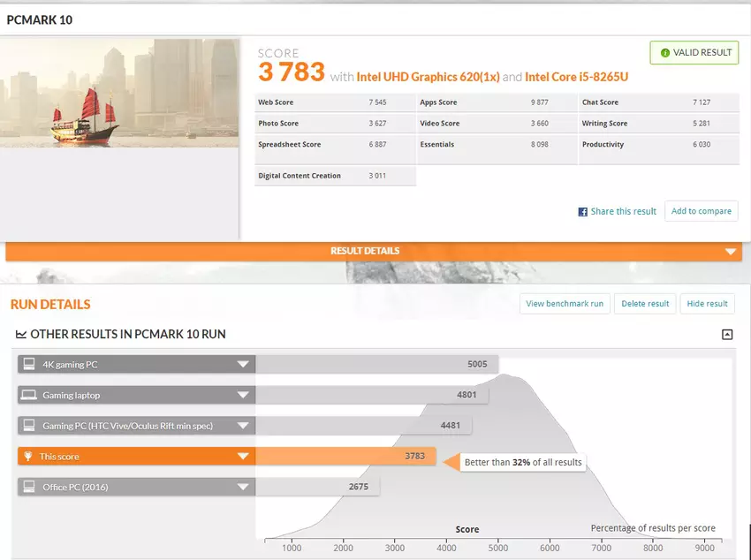Click the View benchmark run button
Screen dimensions: 751x560
564,304
